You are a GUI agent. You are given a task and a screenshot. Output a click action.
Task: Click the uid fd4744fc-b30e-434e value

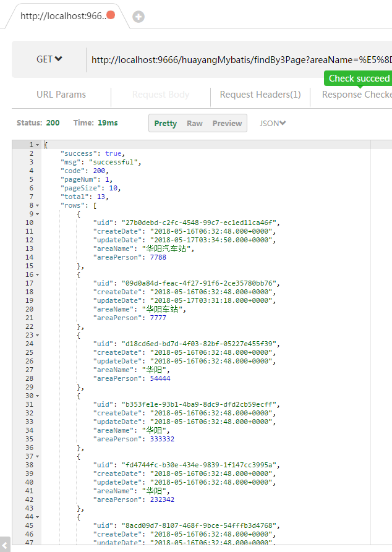pyautogui.click(x=199, y=465)
